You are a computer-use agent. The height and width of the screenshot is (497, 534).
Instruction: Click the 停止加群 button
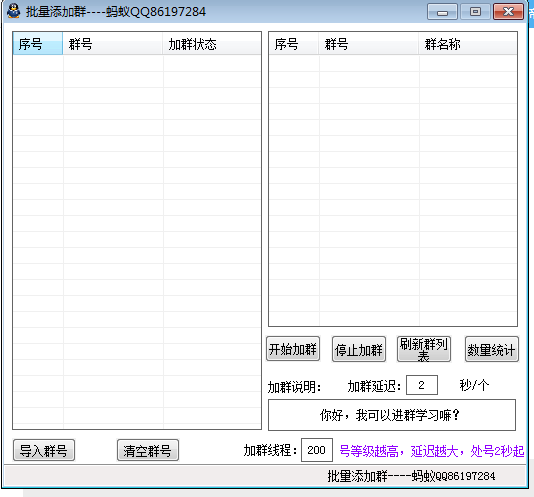(359, 349)
